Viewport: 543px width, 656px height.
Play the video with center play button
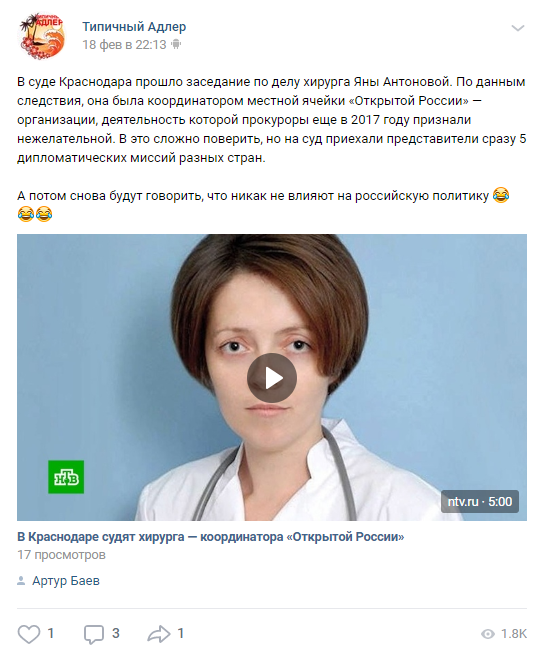(272, 378)
